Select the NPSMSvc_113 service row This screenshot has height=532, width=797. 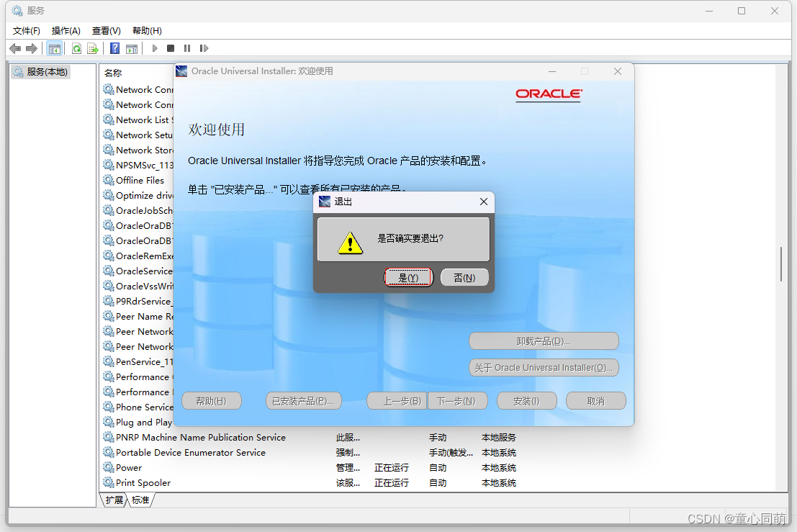point(138,165)
